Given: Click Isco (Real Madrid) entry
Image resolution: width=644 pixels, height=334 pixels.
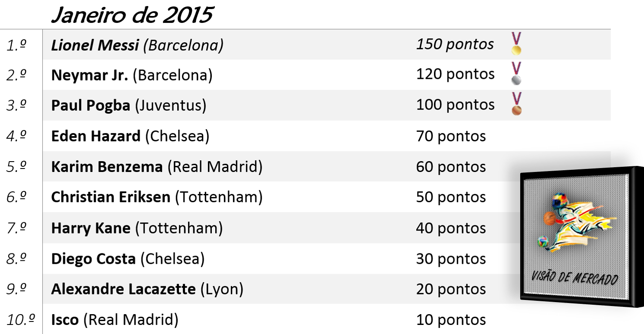Looking at the screenshot, I should 115,320.
